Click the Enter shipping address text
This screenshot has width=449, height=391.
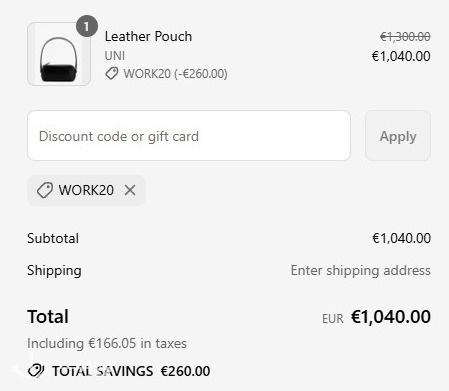361,270
